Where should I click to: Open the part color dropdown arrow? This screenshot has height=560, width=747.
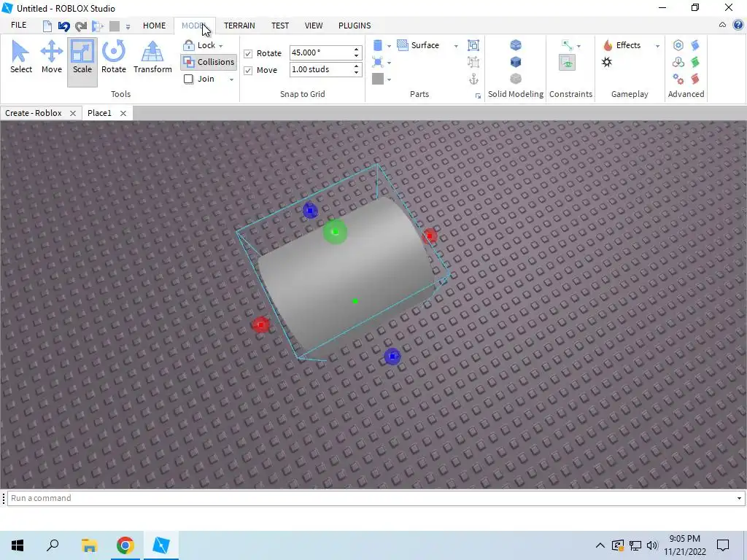click(x=389, y=79)
